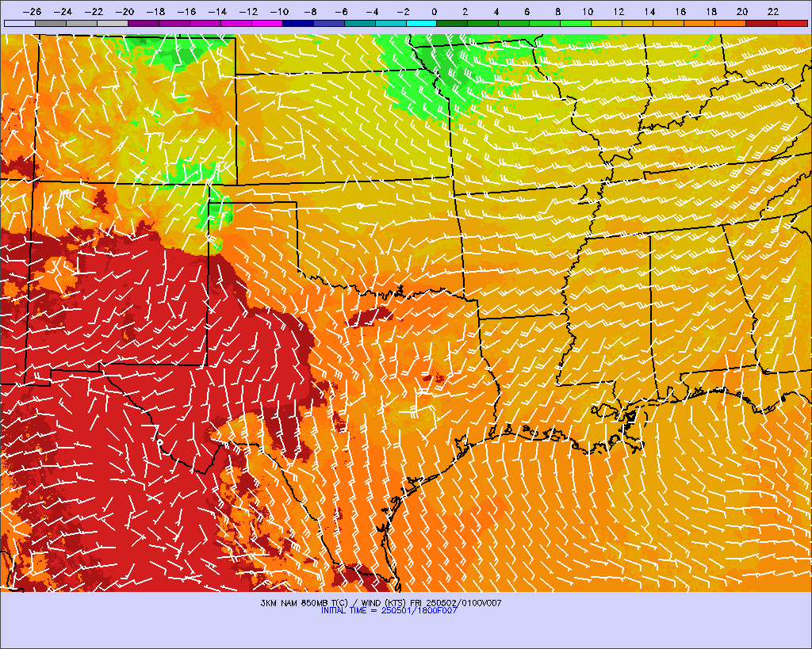Click the dark red swatch between 20 and 22
This screenshot has height=649, width=812.
click(761, 23)
